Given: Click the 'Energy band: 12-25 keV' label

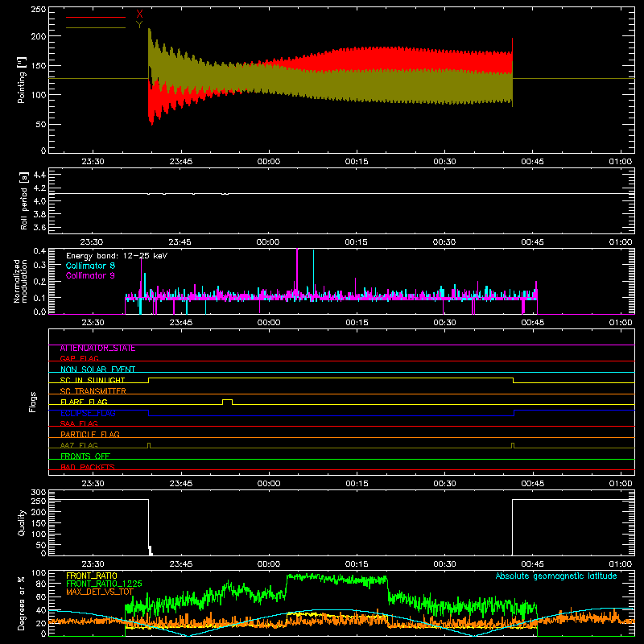Looking at the screenshot, I should pos(117,256).
